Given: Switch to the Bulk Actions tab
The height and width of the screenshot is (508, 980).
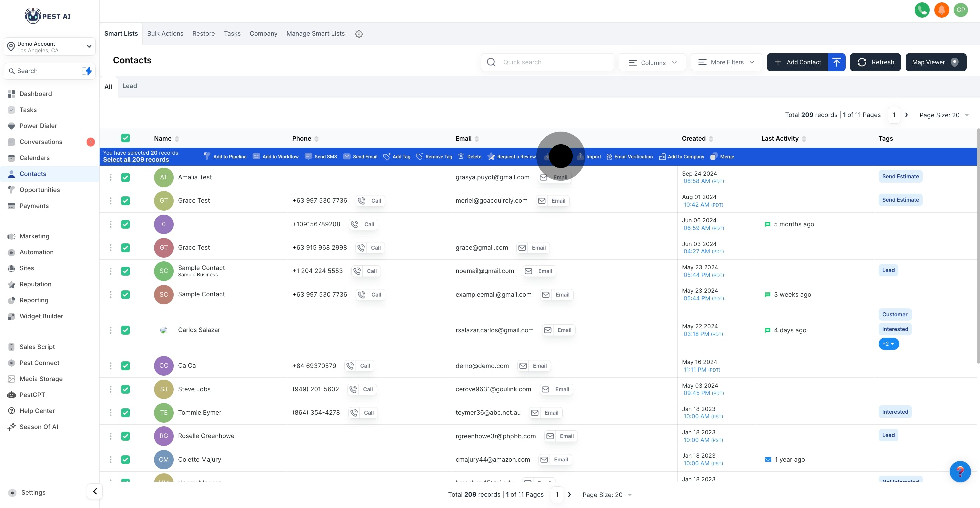Looking at the screenshot, I should click(x=165, y=33).
